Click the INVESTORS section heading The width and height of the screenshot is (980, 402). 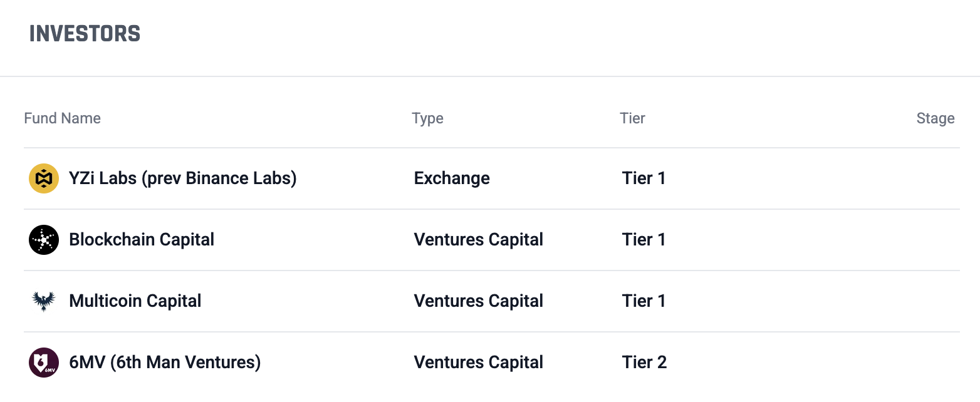(85, 34)
